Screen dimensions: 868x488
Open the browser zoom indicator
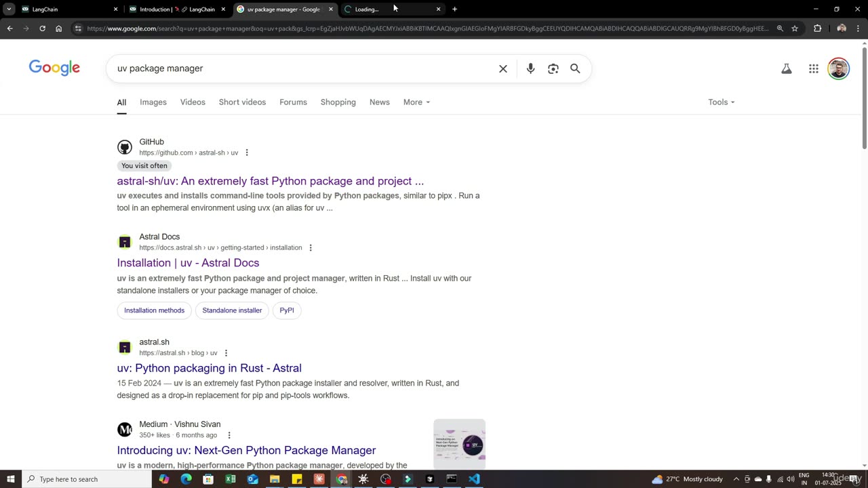(x=780, y=28)
